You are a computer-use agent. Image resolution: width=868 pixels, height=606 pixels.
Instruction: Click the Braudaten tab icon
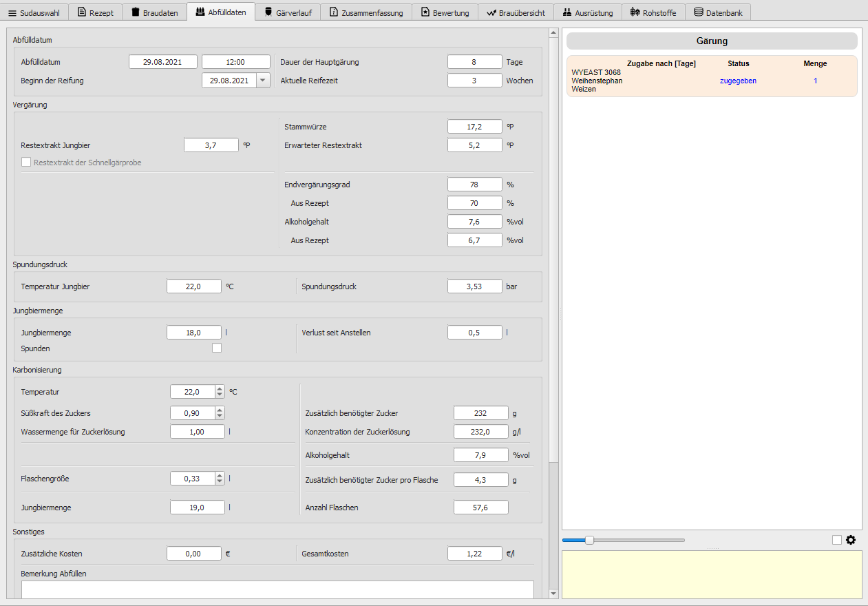coord(136,12)
